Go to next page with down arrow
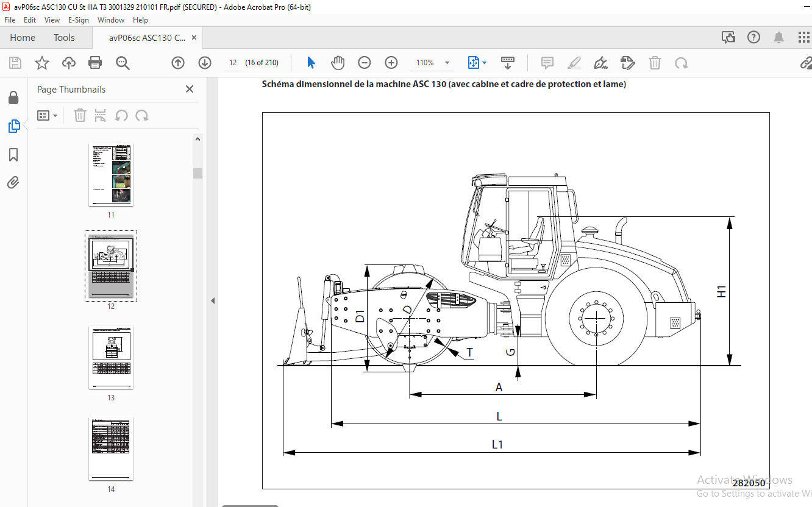 [x=205, y=63]
